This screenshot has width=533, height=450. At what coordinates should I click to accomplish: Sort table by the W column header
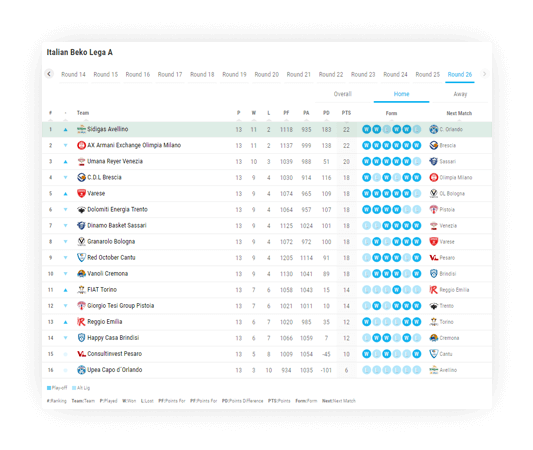(254, 113)
